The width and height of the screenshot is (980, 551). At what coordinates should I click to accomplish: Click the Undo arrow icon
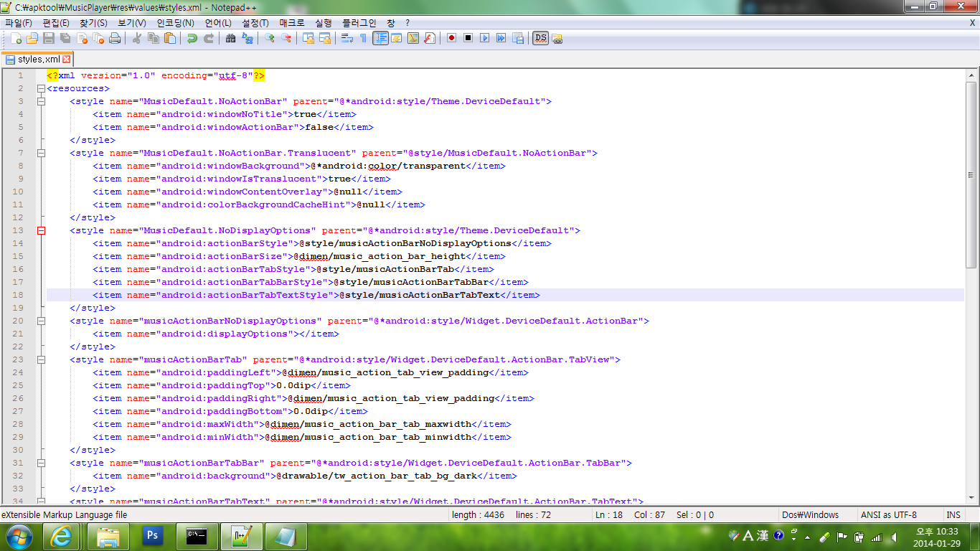(192, 38)
